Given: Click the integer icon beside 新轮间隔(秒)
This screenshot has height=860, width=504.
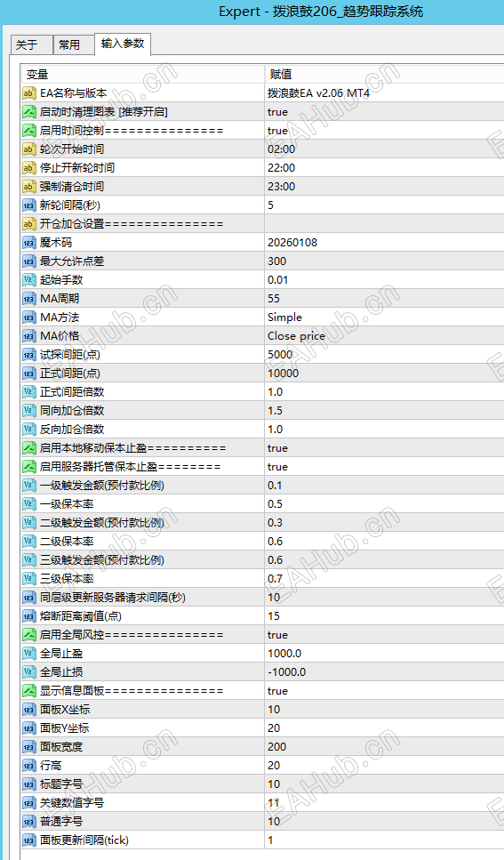Looking at the screenshot, I should [29, 205].
